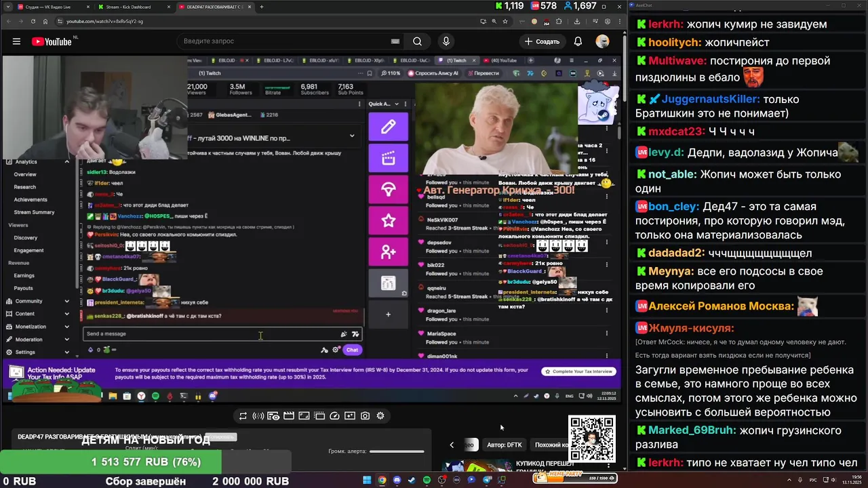This screenshot has height=488, width=868.
Task: Click the QR code thumbnail
Action: pos(592,439)
